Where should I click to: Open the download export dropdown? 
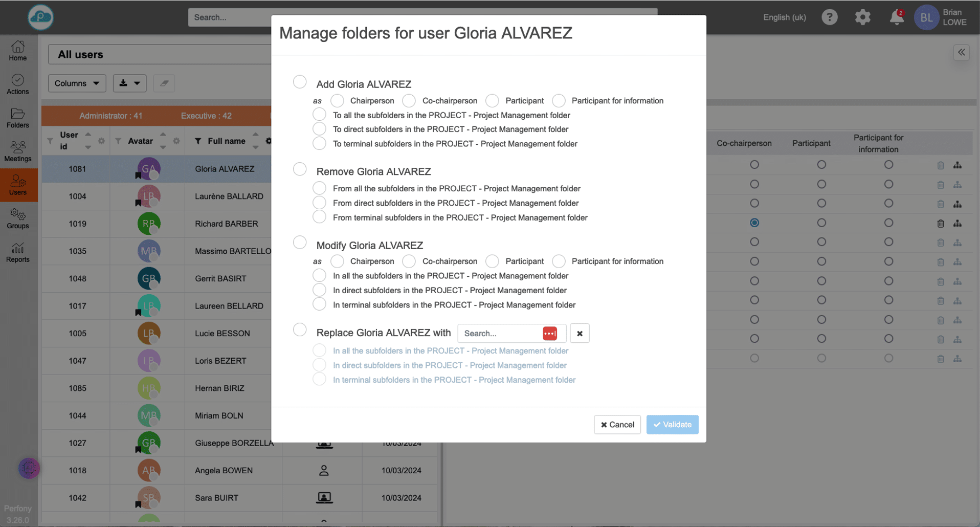pos(129,83)
